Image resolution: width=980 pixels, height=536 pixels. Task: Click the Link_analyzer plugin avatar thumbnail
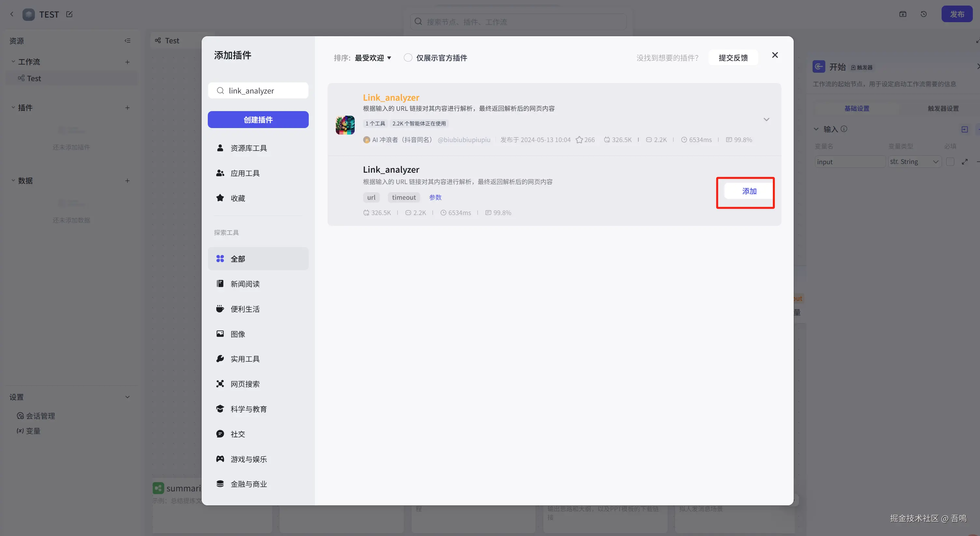point(345,125)
